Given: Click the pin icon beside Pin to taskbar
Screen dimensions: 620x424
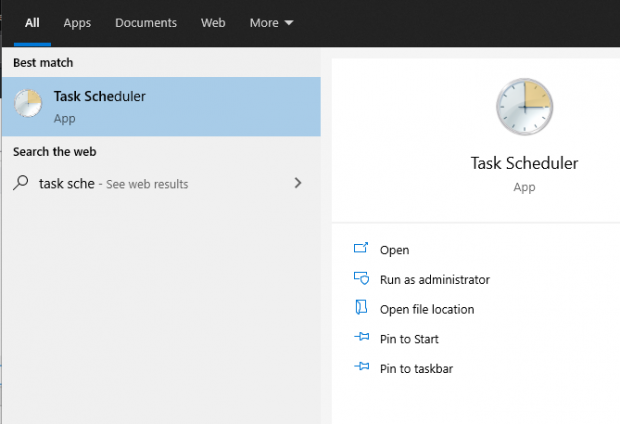Looking at the screenshot, I should (362, 366).
